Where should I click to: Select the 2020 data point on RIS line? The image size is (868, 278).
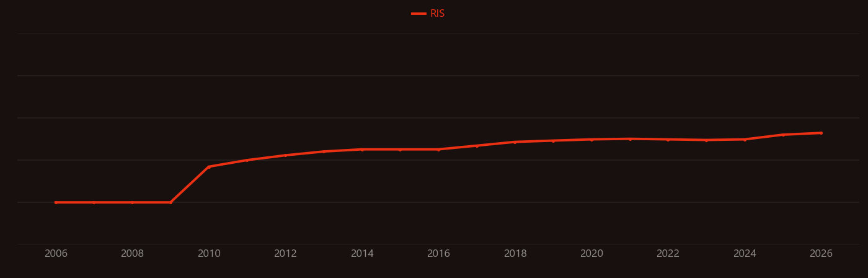pos(591,140)
